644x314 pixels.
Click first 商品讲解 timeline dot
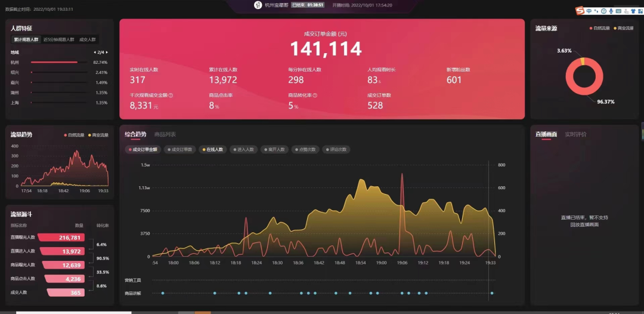pos(163,293)
